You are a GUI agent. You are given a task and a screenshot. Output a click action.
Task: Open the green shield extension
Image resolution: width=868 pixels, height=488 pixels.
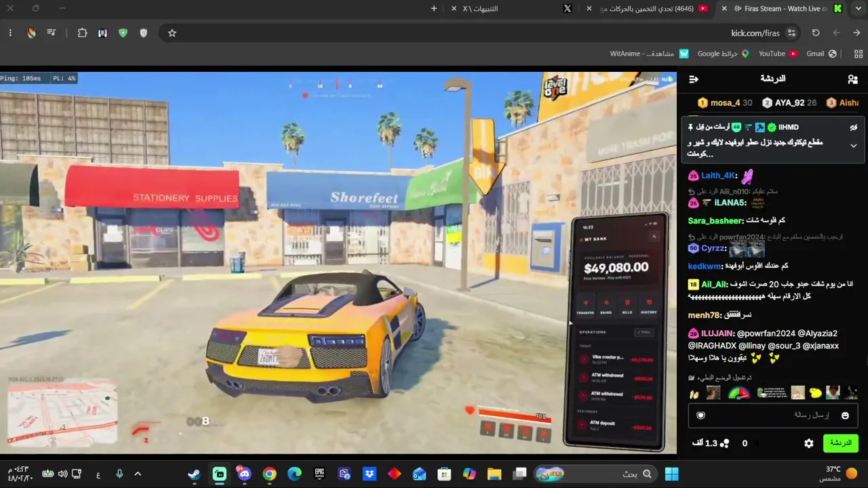coord(123,33)
